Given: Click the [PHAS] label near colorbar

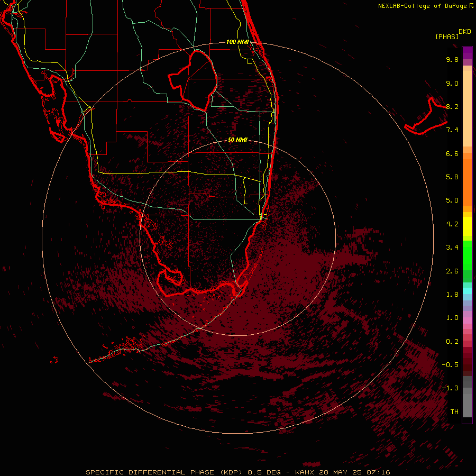Looking at the screenshot, I should coord(447,37).
